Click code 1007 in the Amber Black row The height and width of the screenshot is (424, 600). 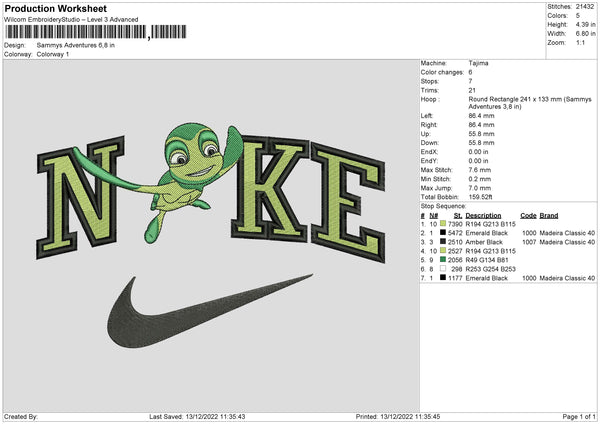529,242
